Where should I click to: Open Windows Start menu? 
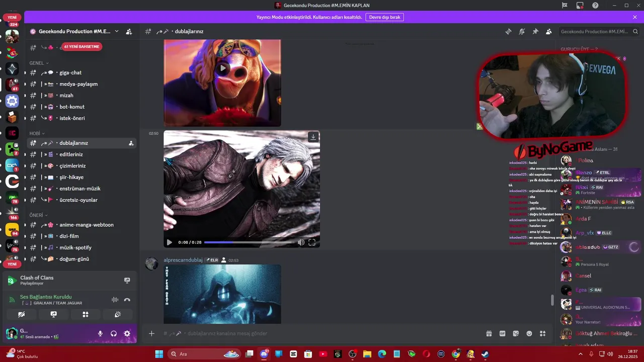tap(159, 354)
